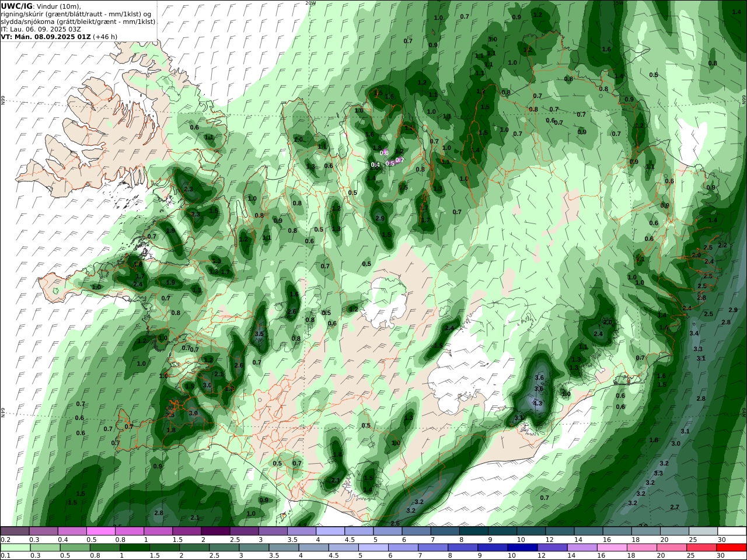Viewport: 747px width, 560px height.
Task: Click the '66N' latitude label on right edge
Action: point(744,100)
